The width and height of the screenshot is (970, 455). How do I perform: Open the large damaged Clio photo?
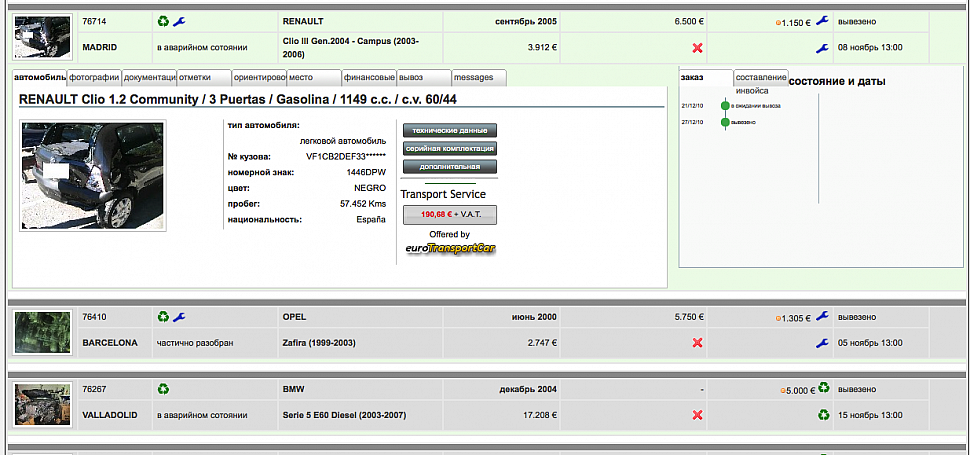click(x=93, y=176)
